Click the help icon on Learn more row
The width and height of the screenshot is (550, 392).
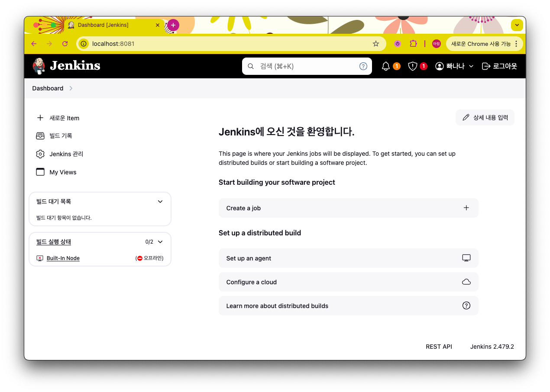(466, 306)
